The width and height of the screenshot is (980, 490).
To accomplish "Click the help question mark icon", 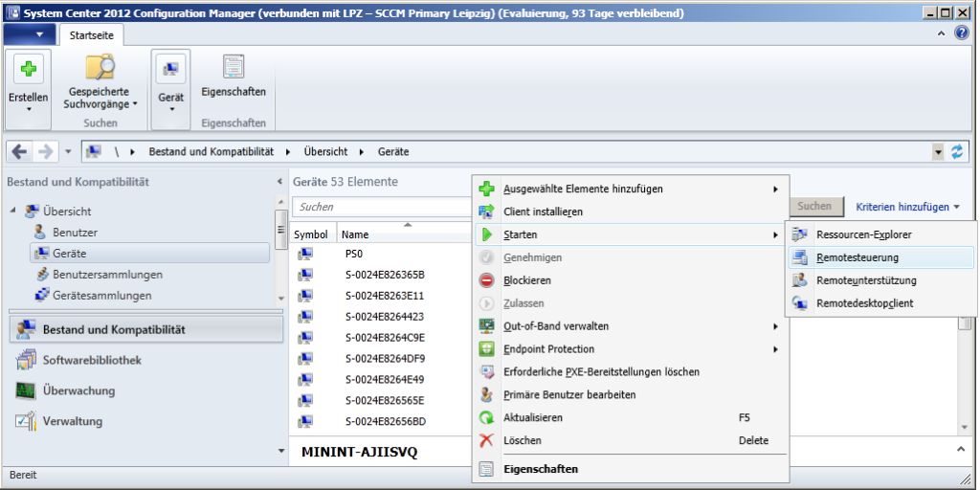I will tap(962, 33).
